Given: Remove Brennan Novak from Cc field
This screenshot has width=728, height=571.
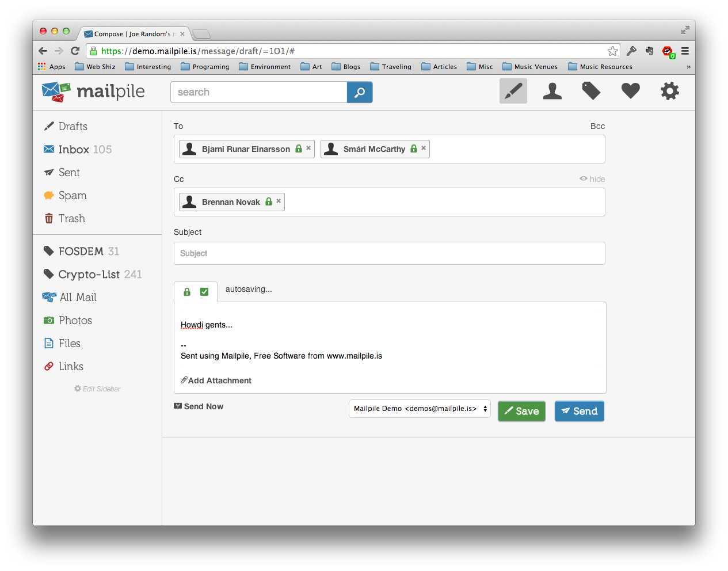Looking at the screenshot, I should tap(279, 201).
